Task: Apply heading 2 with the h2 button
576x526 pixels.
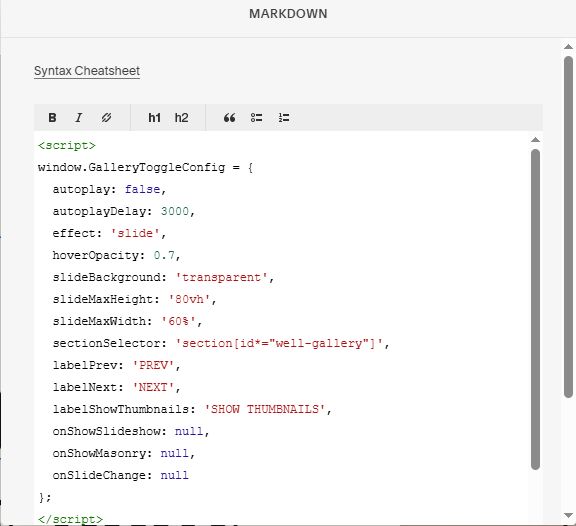Action: (181, 118)
